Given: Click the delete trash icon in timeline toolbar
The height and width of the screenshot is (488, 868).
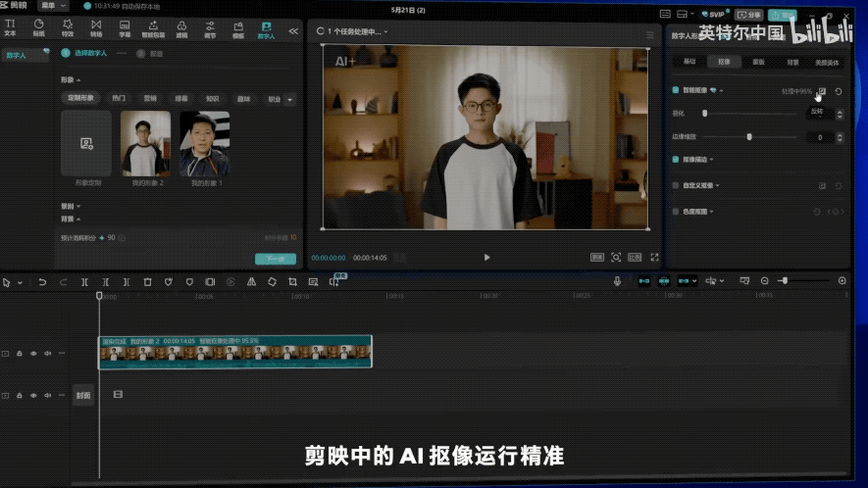Looking at the screenshot, I should pos(147,282).
